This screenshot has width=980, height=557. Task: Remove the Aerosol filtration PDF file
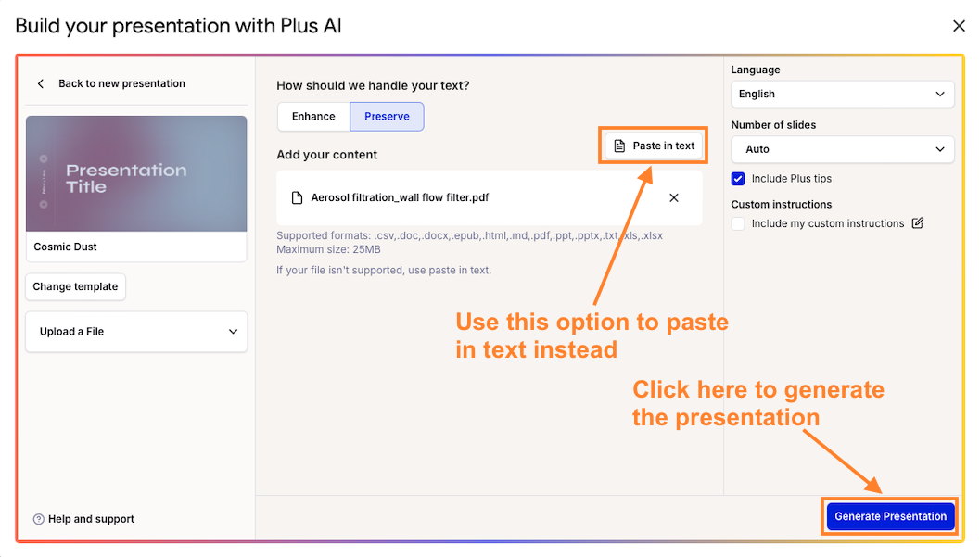click(674, 198)
